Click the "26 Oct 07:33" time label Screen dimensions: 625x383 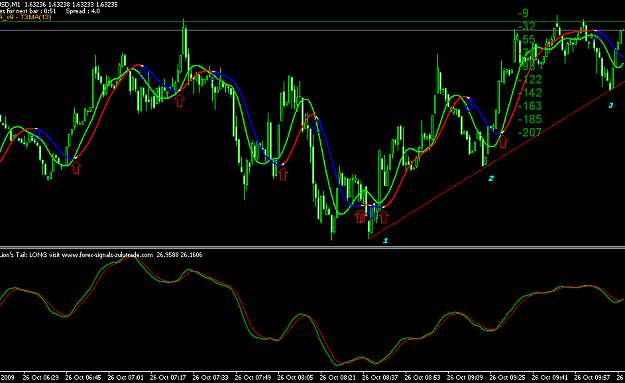coord(210,377)
